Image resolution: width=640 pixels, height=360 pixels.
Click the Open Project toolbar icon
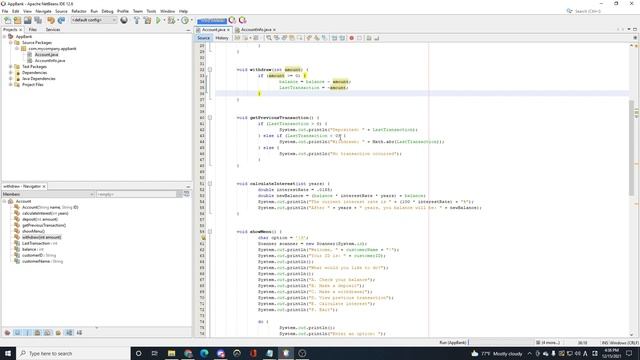[28, 20]
